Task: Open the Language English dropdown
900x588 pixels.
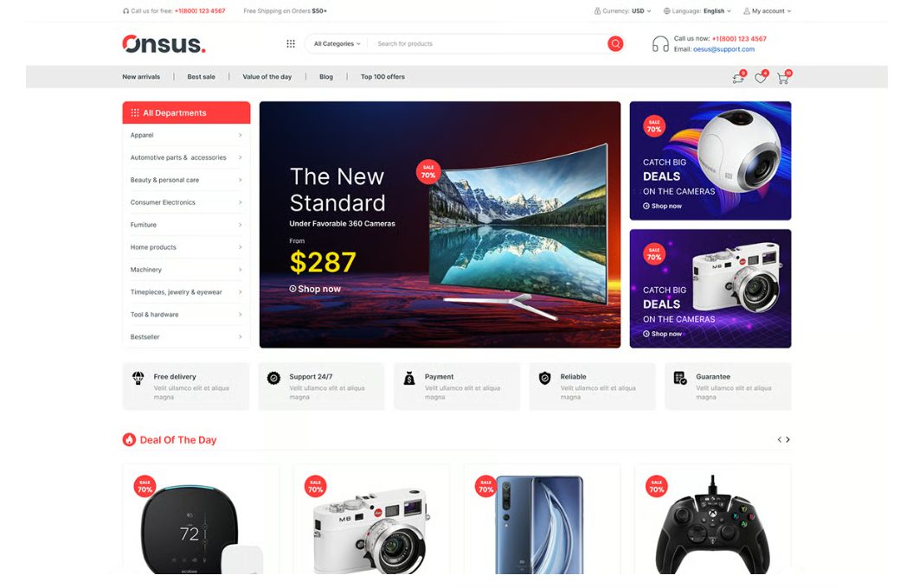Action: 697,11
